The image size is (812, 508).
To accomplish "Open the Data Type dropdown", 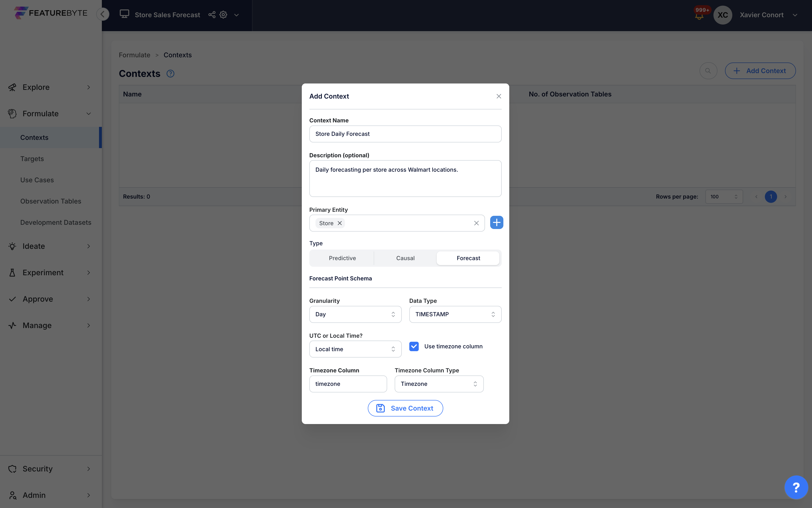I will tap(455, 314).
